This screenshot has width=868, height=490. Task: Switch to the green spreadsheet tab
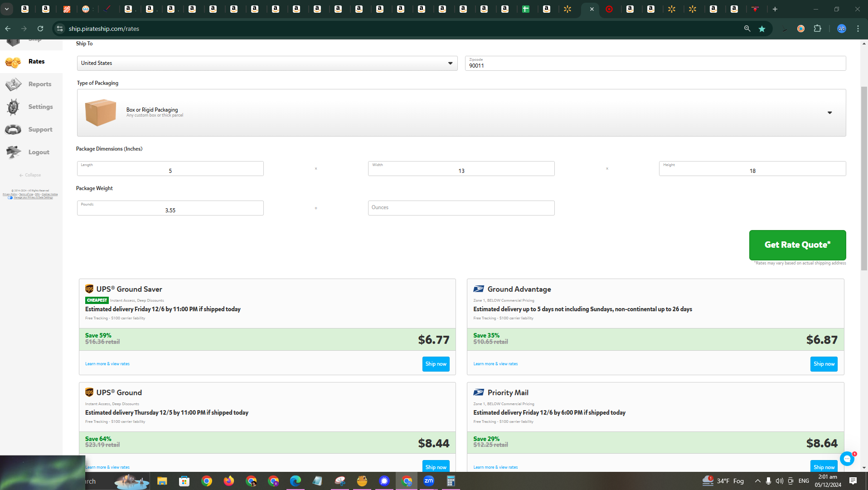(526, 9)
